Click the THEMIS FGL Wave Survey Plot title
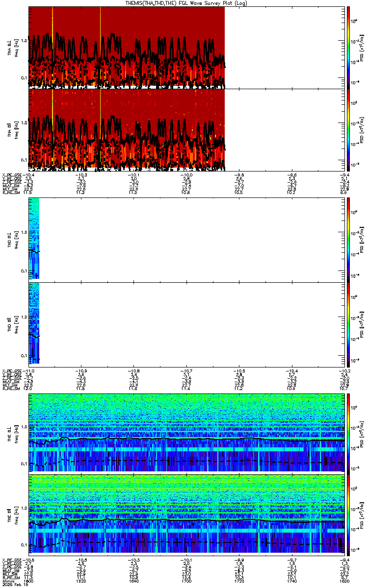 pos(186,3)
